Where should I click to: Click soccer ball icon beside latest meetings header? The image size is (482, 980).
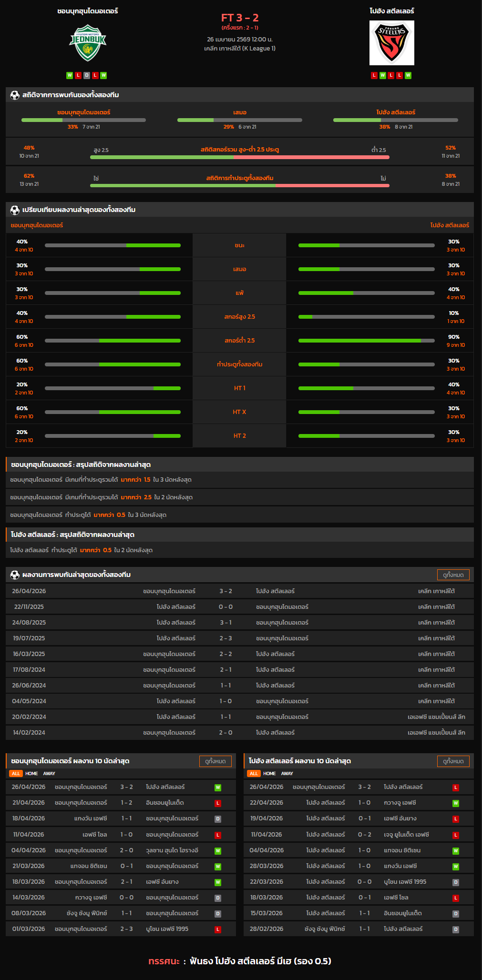pyautogui.click(x=15, y=575)
